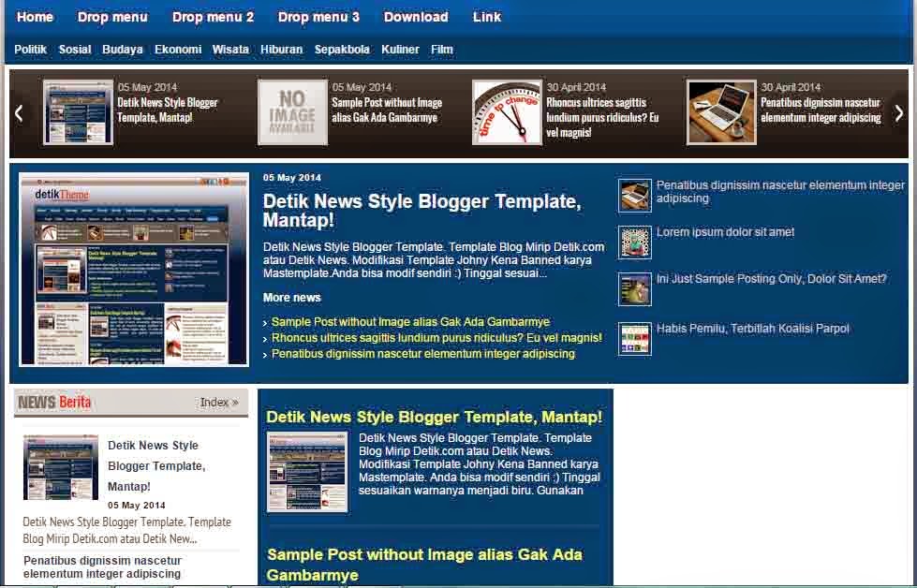This screenshot has height=588, width=917.
Task: Expand Drop menu 3
Action: point(318,17)
